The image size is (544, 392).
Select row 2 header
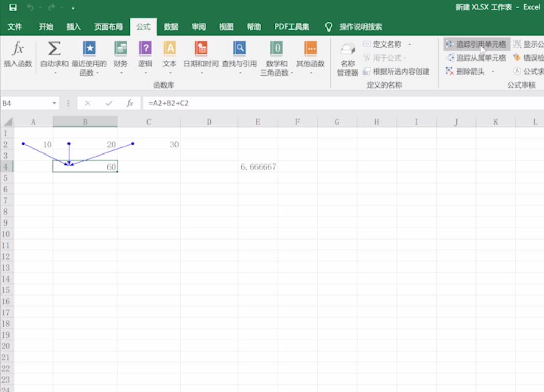coord(7,144)
